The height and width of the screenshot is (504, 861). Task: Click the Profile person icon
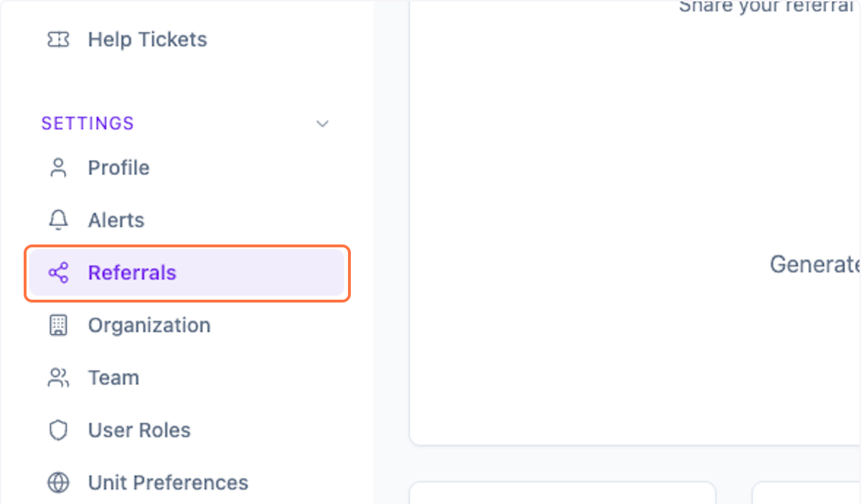click(58, 168)
